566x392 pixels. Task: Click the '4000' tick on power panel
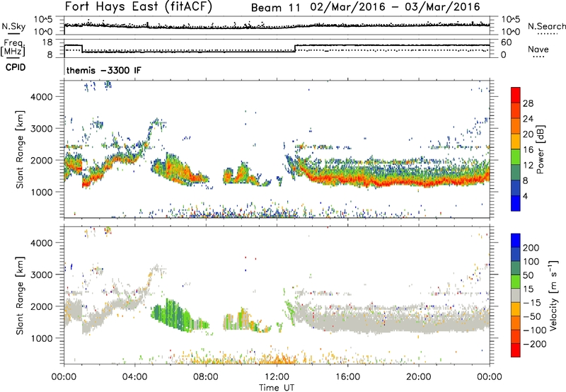[x=42, y=97]
